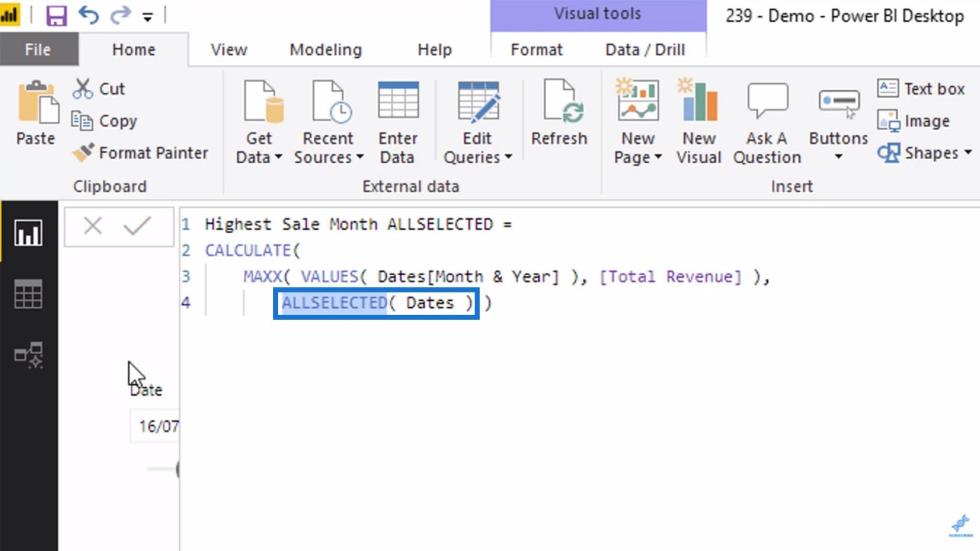
Task: Switch to Data view in sidebar
Action: coord(29,293)
